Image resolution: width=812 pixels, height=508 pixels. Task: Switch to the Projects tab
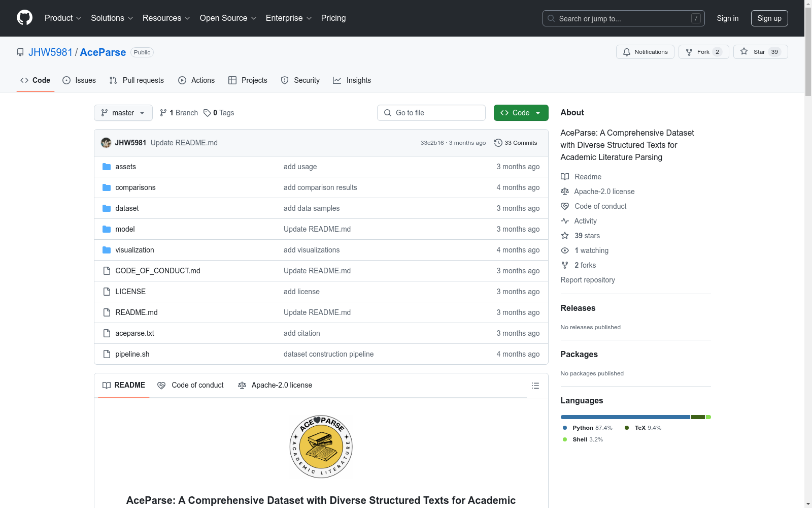[x=248, y=80]
